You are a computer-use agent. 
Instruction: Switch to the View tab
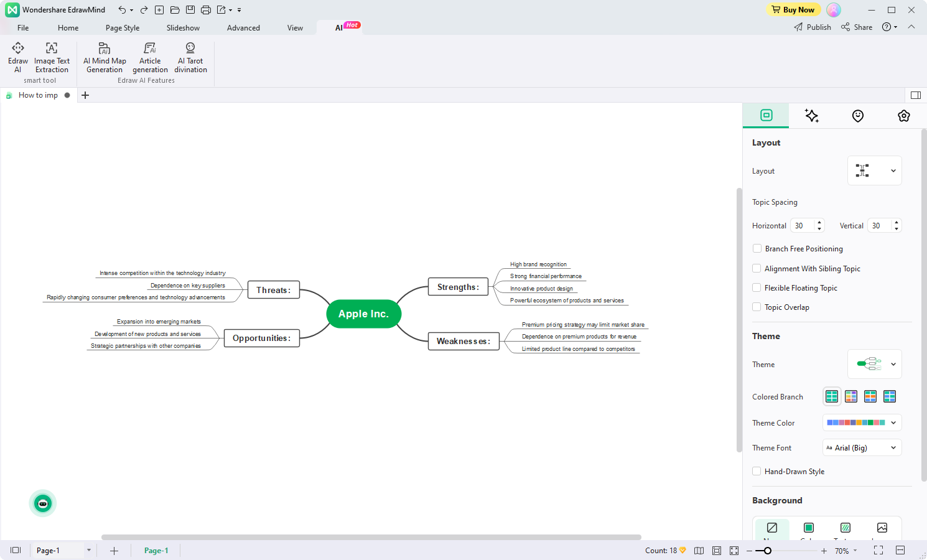point(296,27)
